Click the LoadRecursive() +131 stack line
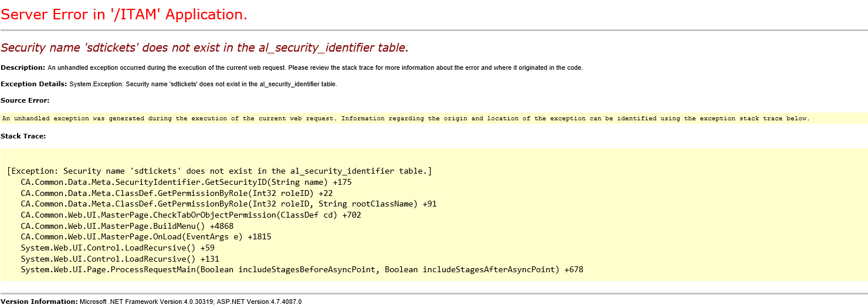Image resolution: width=868 pixels, height=308 pixels. (x=120, y=259)
